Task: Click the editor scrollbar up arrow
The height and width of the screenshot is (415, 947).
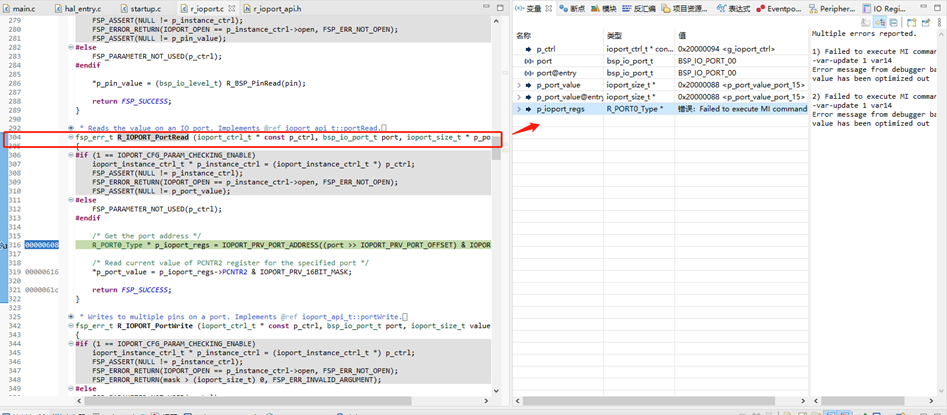Action: click(496, 21)
